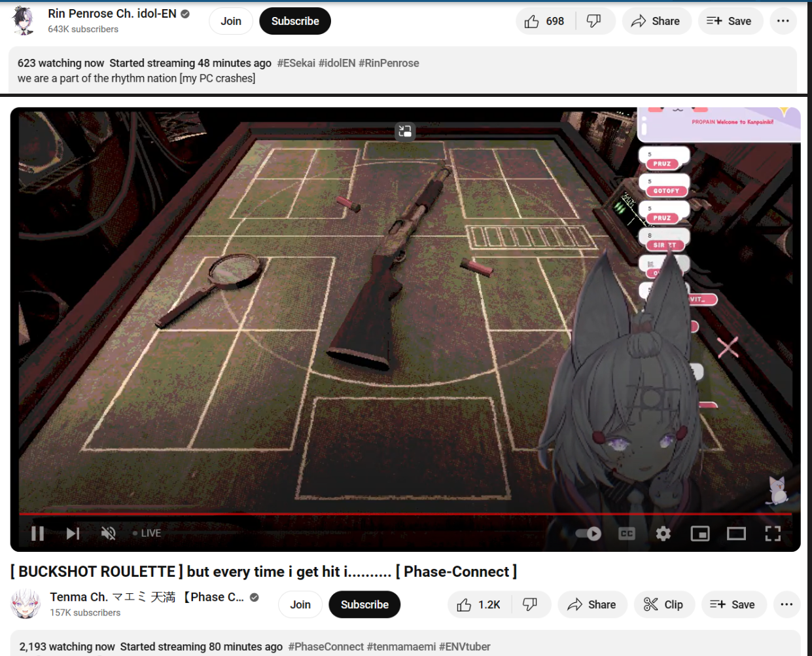
Task: Join the Tenma channel membership
Action: coord(300,604)
